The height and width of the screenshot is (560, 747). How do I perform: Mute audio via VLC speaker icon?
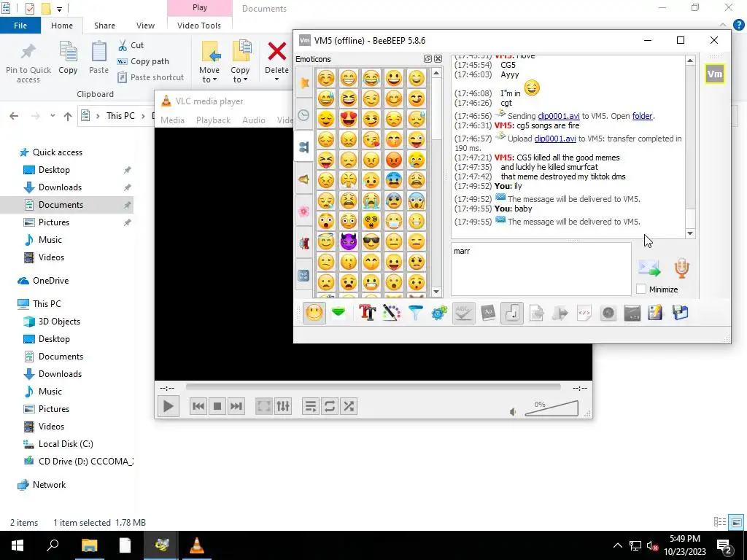tap(513, 412)
